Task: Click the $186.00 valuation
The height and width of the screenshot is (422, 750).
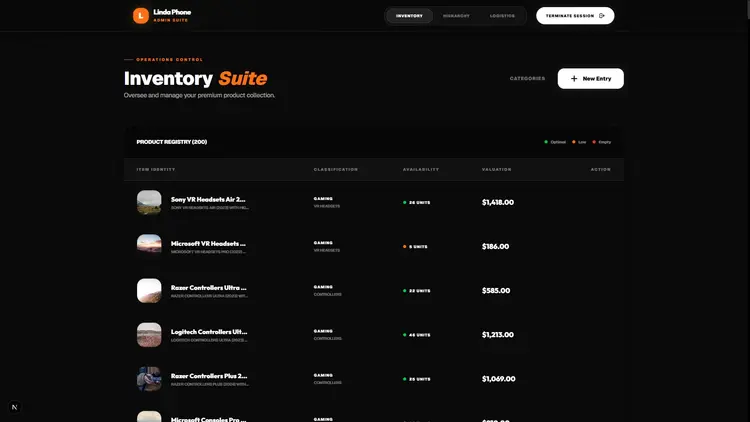Action: point(496,246)
